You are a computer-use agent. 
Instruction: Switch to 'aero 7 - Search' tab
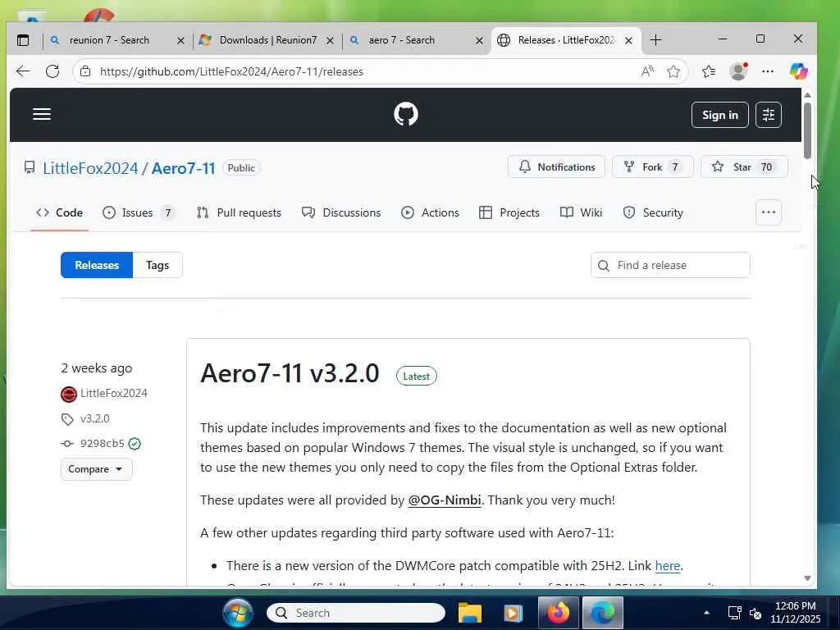[401, 40]
